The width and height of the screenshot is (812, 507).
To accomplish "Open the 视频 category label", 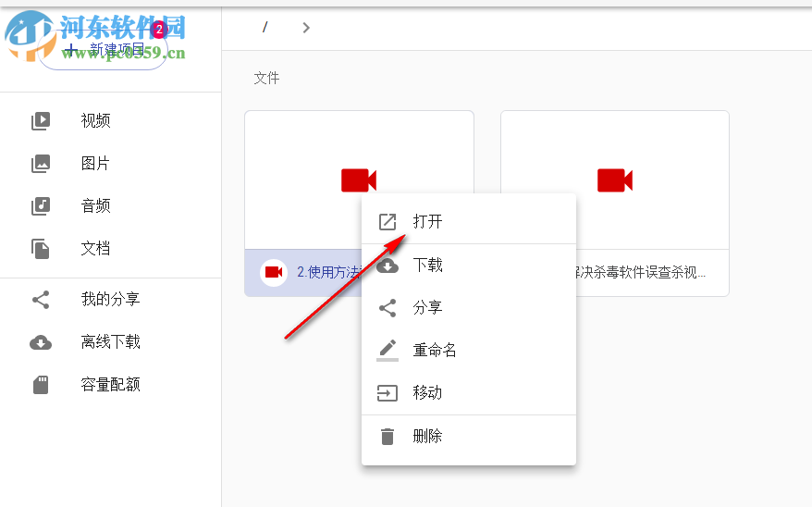I will coord(96,120).
